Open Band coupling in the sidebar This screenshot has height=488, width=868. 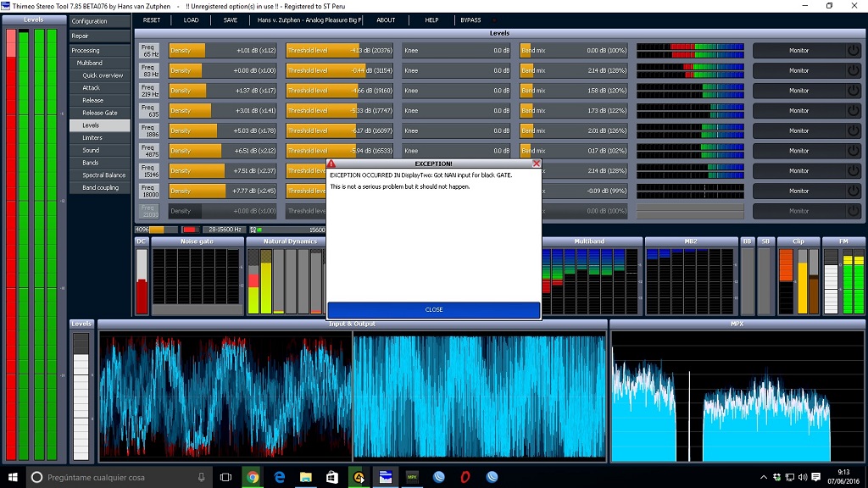click(100, 187)
